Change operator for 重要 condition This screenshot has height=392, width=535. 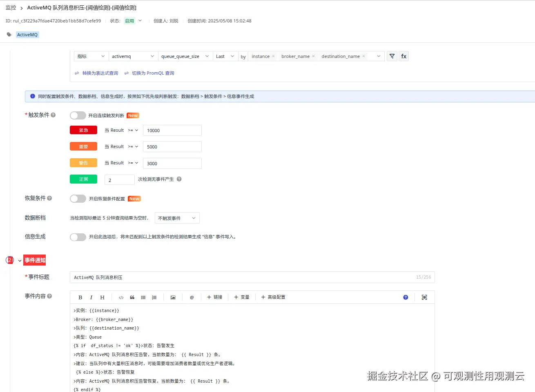133,147
